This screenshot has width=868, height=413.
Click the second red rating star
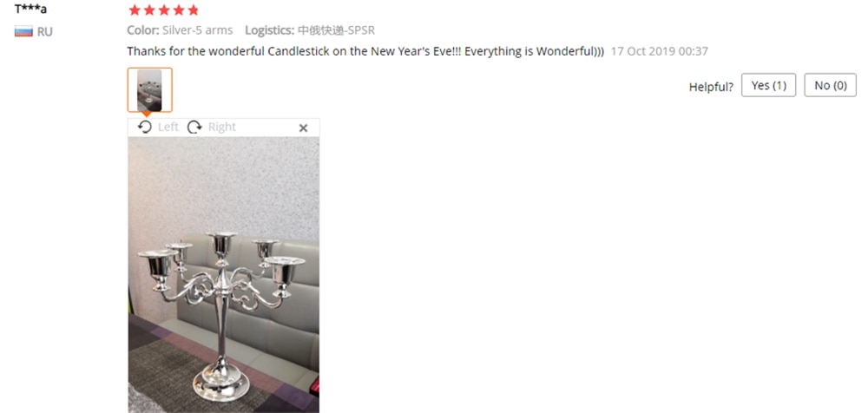point(149,10)
